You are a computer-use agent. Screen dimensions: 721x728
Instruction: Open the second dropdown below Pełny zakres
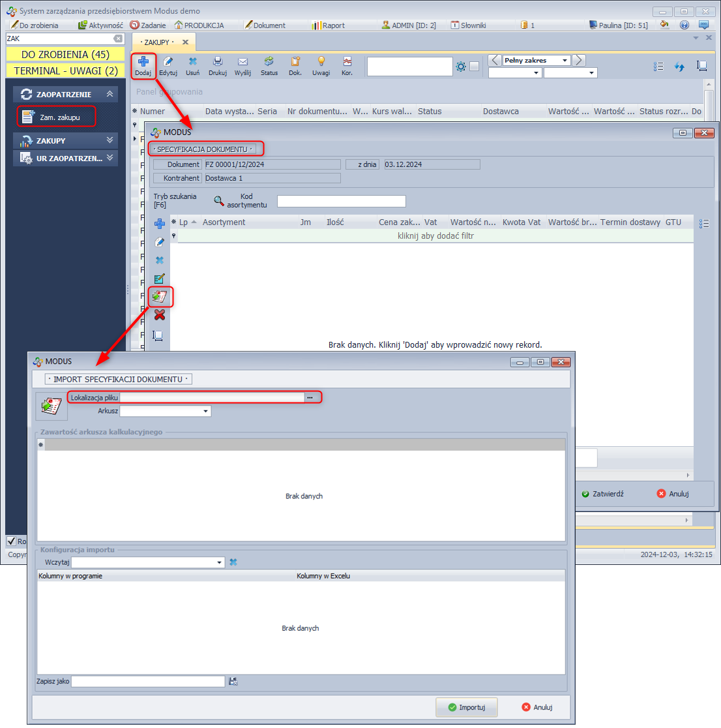(591, 73)
